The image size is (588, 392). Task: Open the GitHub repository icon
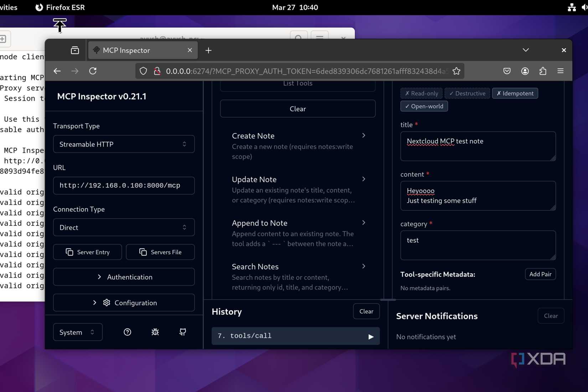183,332
